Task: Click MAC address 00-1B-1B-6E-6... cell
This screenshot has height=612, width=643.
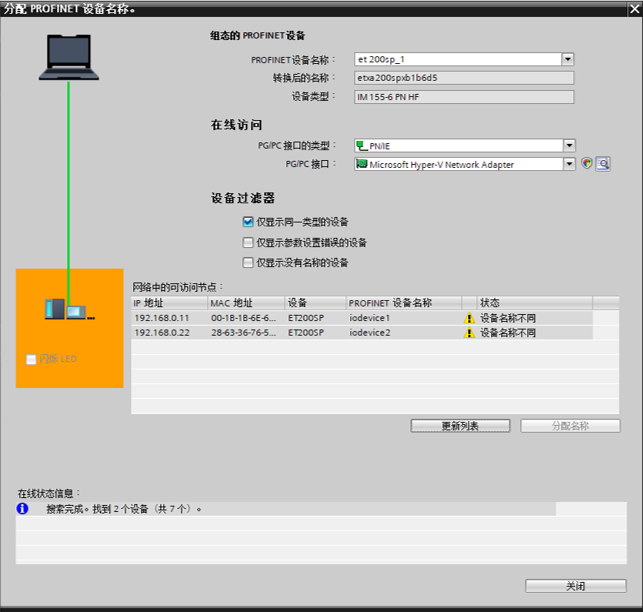Action: click(244, 318)
